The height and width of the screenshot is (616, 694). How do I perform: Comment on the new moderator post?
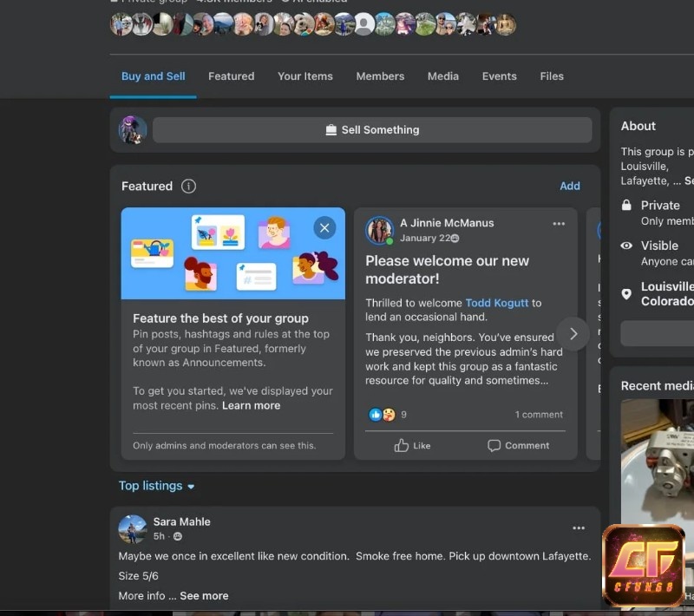518,446
